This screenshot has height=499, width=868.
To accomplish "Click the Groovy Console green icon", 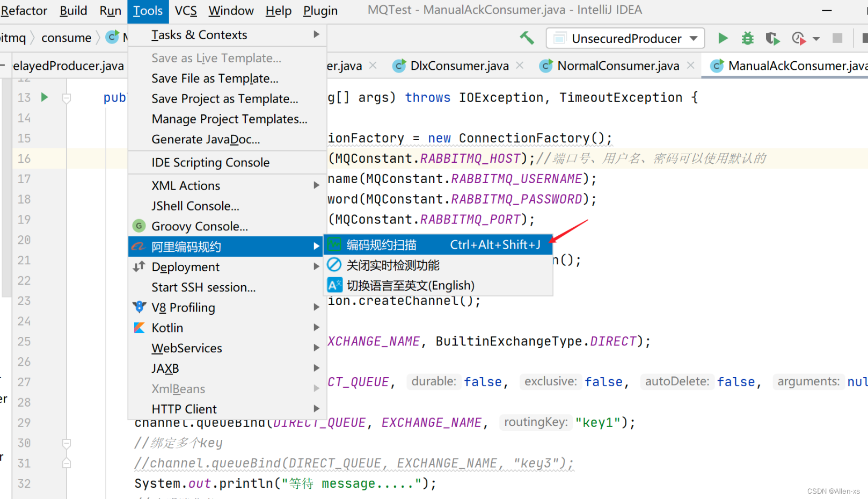I will tap(139, 226).
